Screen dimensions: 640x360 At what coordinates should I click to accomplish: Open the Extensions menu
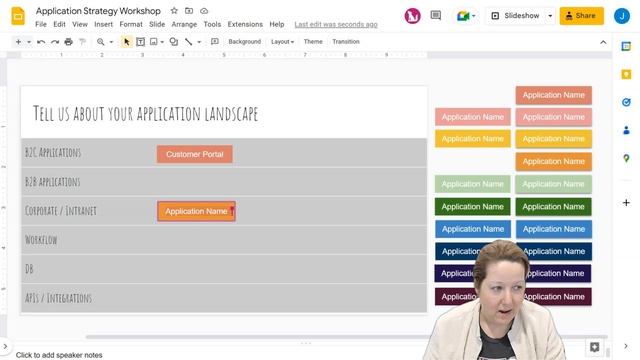(245, 24)
